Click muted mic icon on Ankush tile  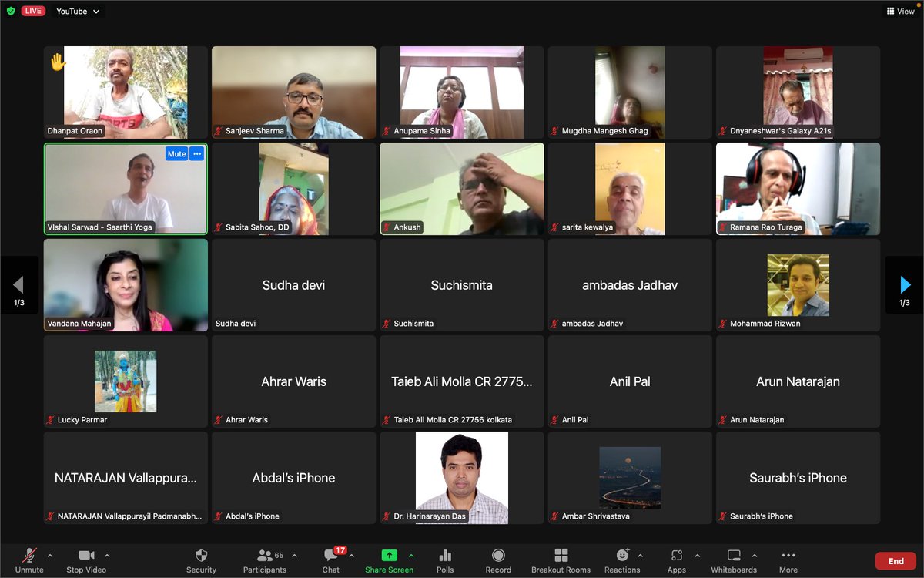387,227
